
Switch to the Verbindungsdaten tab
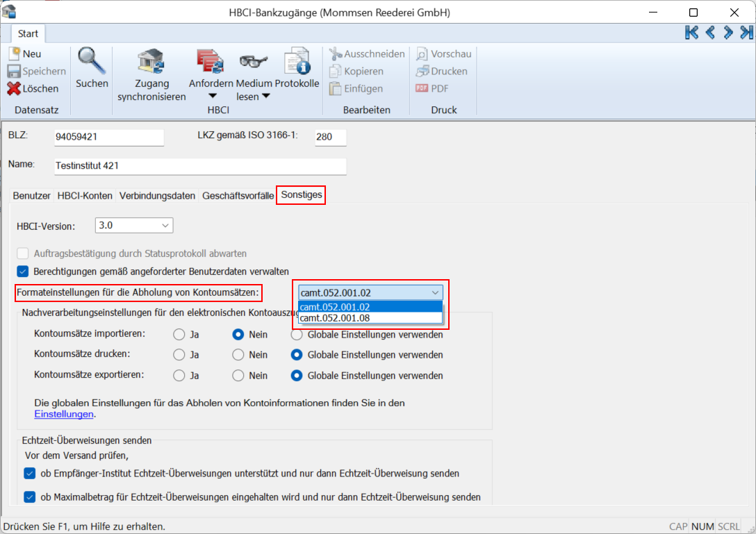pos(157,196)
